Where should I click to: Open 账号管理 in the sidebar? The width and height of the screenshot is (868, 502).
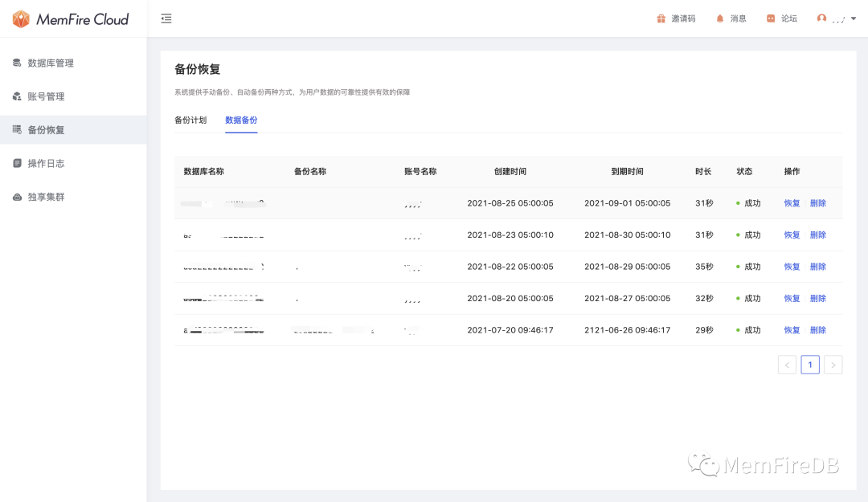click(73, 96)
